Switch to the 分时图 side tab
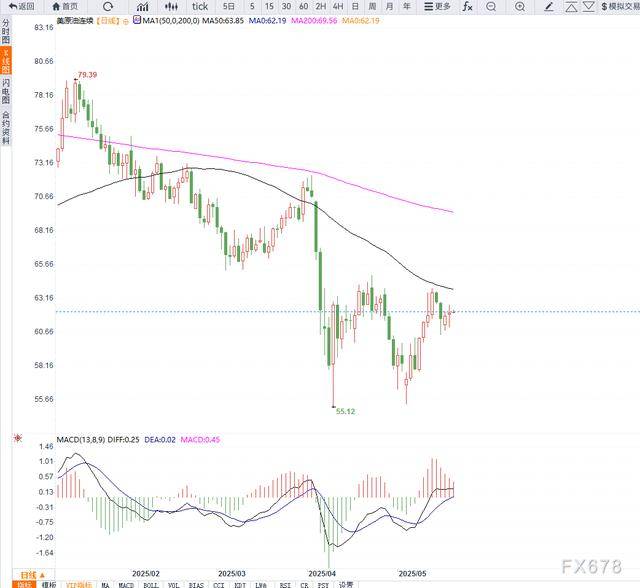640x588 pixels. pos(5,31)
